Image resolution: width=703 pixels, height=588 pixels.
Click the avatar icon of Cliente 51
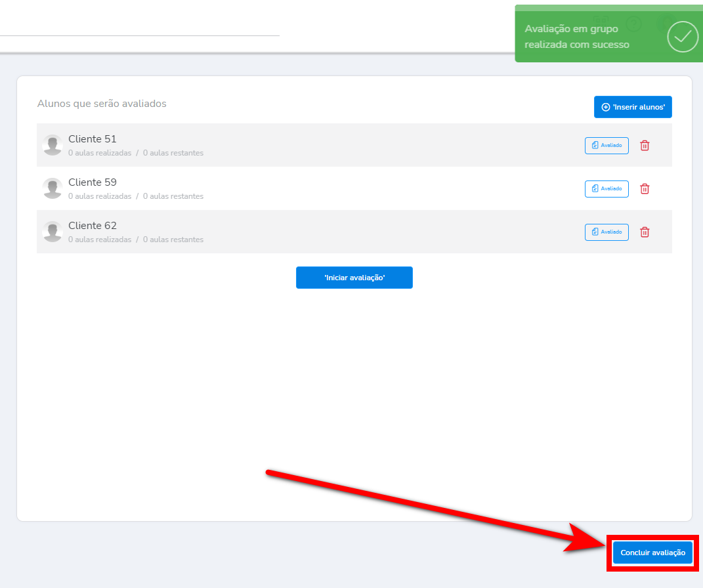click(x=53, y=145)
